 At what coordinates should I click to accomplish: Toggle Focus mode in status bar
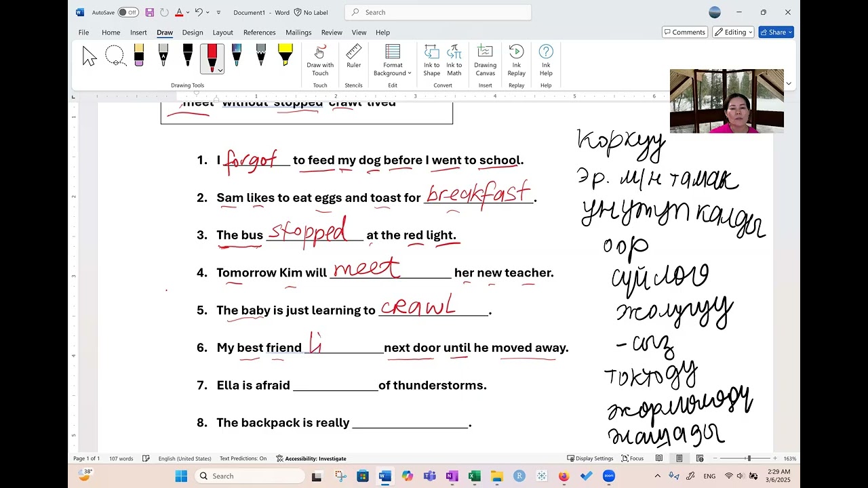(633, 458)
